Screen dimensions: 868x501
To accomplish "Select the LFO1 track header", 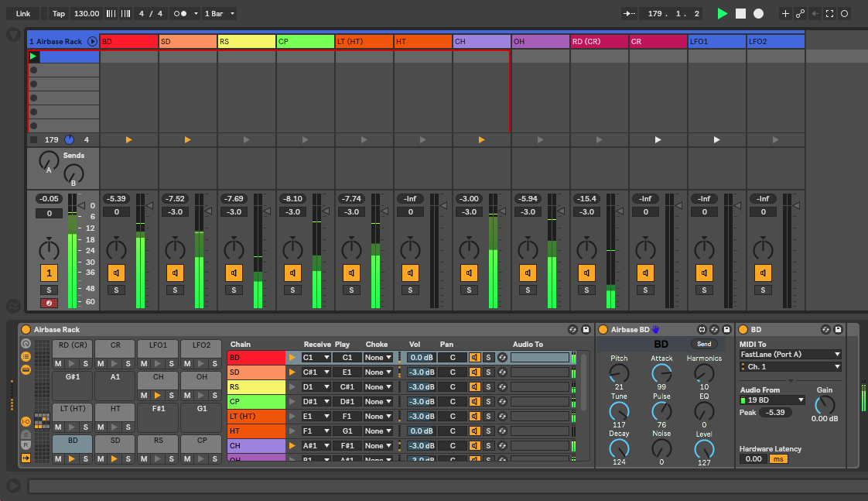I will 716,41.
